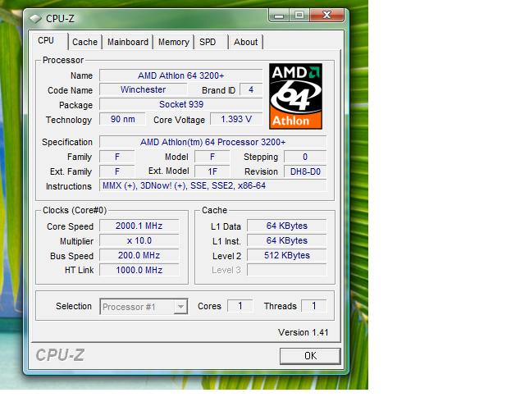525x420 pixels.
Task: Click the Brand ID value 4
Action: click(251, 89)
